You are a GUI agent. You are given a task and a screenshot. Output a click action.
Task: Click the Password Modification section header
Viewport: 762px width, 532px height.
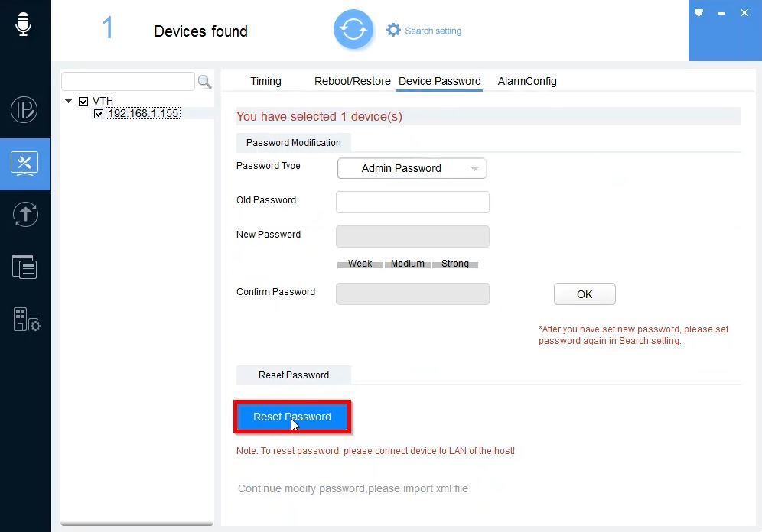click(x=294, y=143)
